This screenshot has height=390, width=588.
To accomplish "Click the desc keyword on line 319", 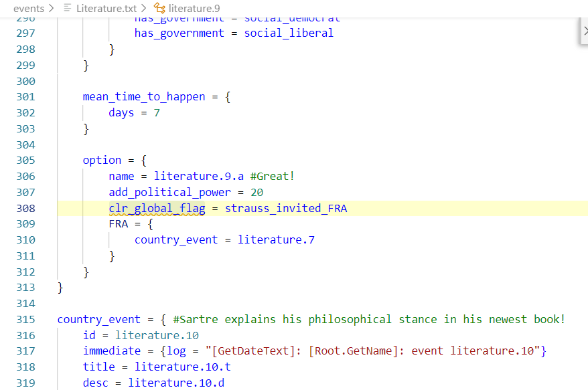I will (96, 383).
